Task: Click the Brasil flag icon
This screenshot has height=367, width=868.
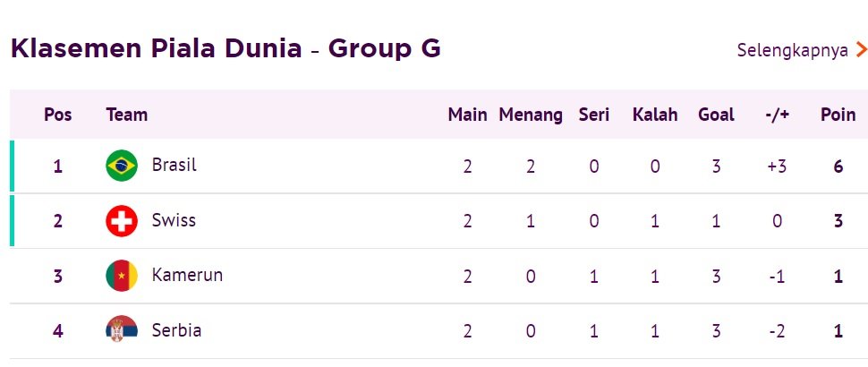Action: coord(122,166)
